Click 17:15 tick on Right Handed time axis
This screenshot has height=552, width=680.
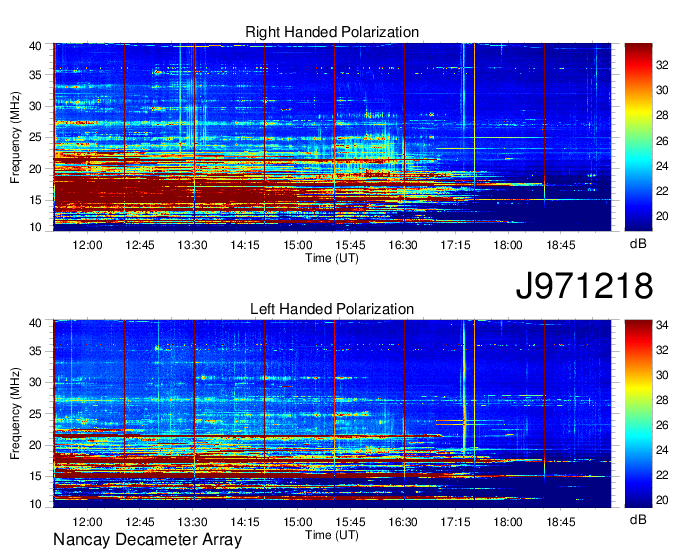click(455, 245)
